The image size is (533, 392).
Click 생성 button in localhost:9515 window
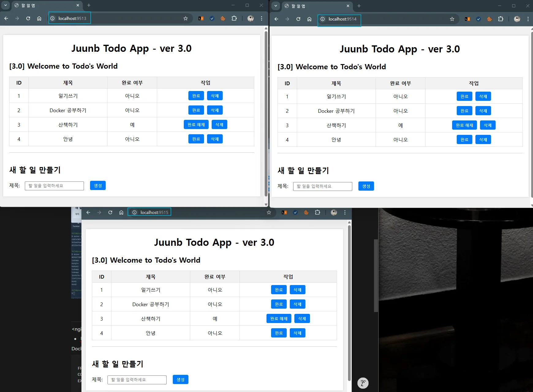pos(180,379)
